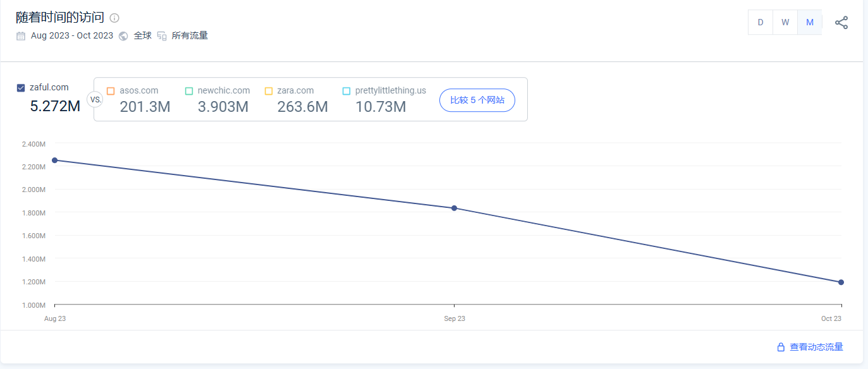Click the Aug 23 data point on chart
Viewport: 868px width, 369px height.
(x=55, y=160)
